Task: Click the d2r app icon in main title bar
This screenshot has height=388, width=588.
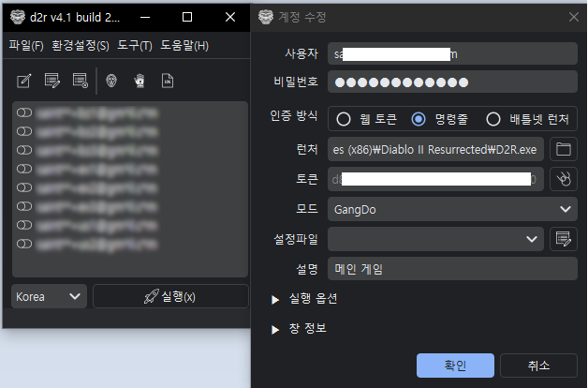Action: [17, 17]
